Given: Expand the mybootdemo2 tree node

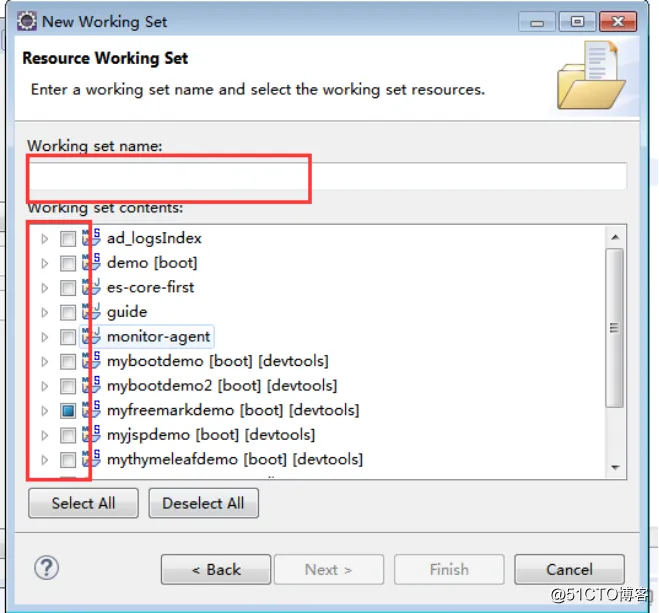Looking at the screenshot, I should [x=45, y=386].
